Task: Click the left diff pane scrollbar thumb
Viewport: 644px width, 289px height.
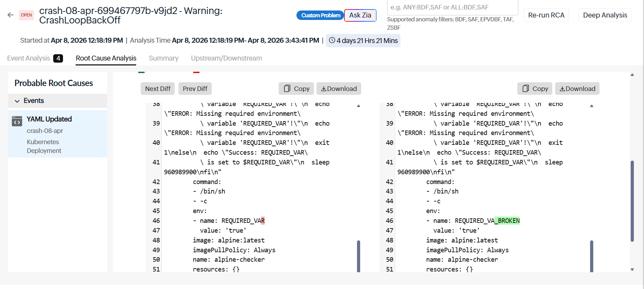Action: pos(358,256)
